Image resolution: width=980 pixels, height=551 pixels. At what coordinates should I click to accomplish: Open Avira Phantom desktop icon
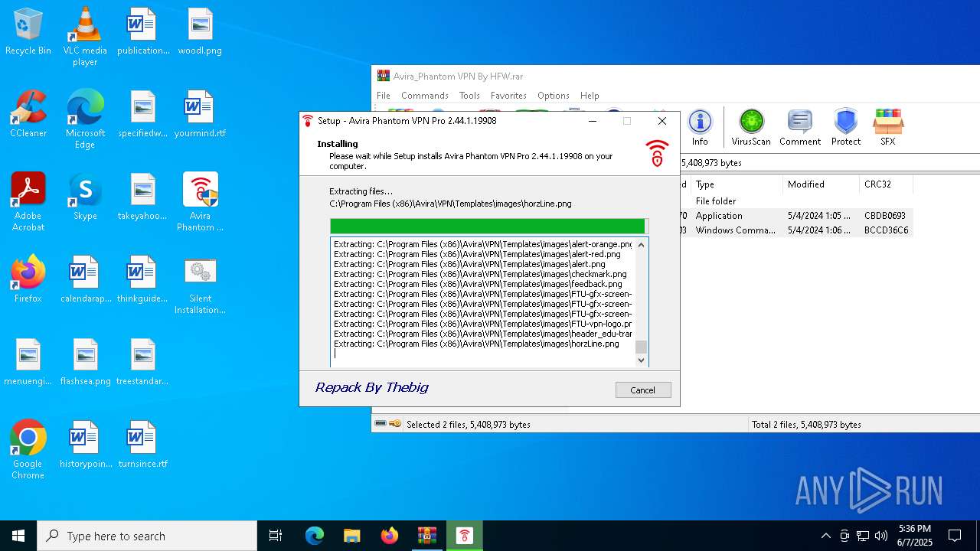pos(200,202)
